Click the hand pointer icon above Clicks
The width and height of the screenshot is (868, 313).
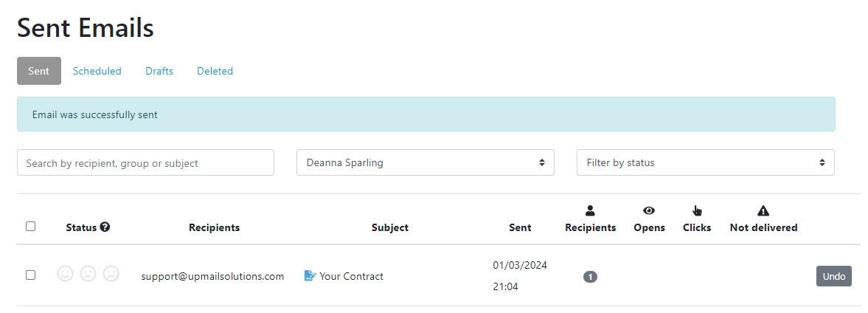(697, 210)
